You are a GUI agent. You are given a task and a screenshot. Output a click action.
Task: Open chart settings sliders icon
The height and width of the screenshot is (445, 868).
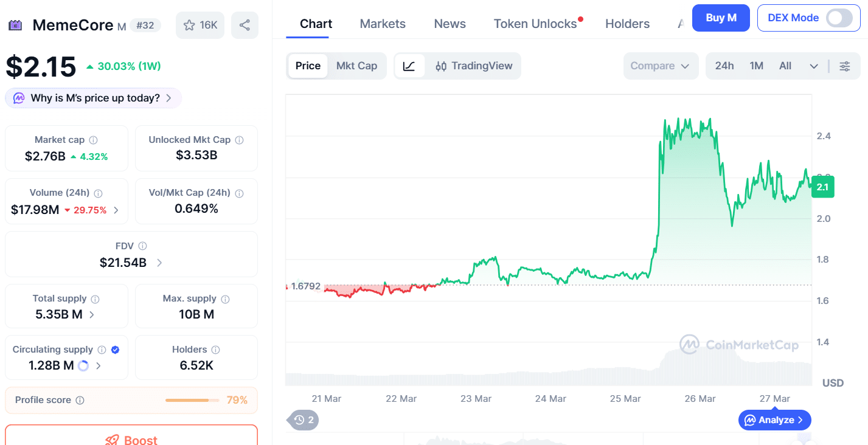tap(845, 66)
